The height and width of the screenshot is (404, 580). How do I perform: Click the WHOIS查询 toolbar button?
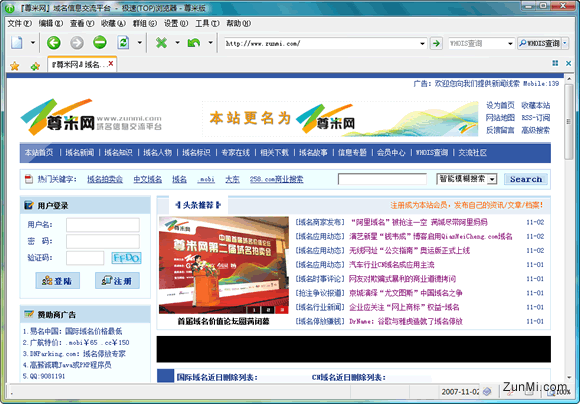pos(540,43)
